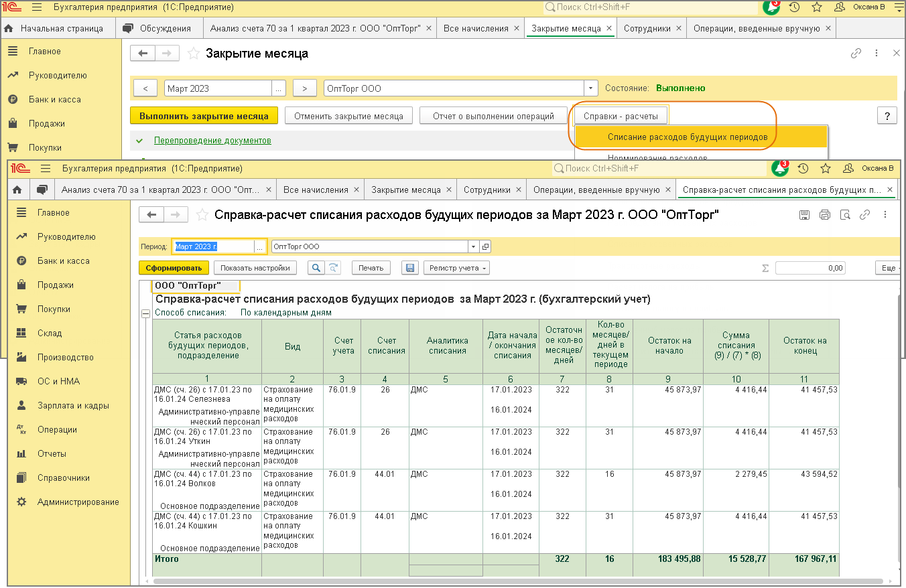Close Справка-расчет списания расходов tab
Screen dimensions: 906x588
890,190
